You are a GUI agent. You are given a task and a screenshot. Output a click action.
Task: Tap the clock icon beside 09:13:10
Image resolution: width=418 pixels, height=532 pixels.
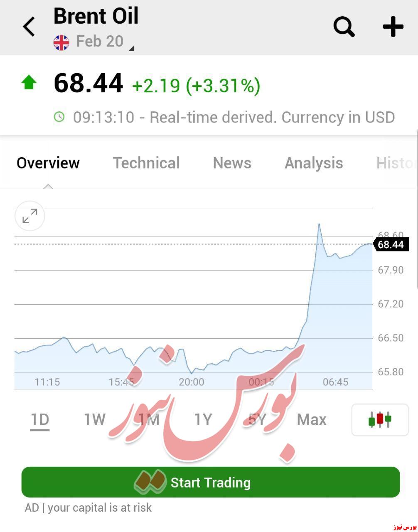point(59,117)
